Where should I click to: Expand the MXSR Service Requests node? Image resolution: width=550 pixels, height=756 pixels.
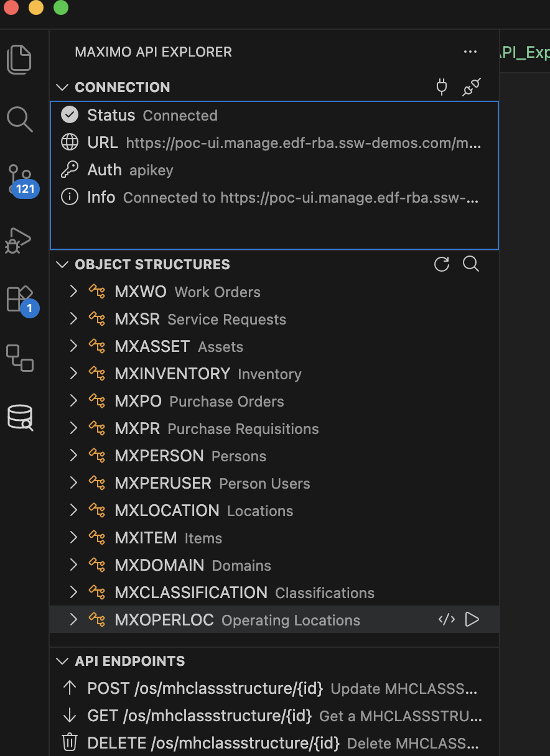click(73, 319)
